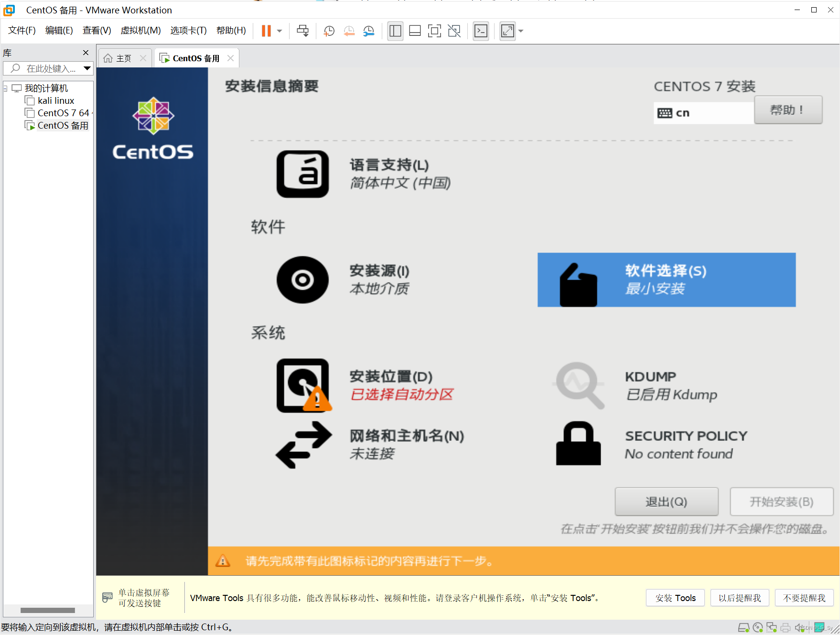Image resolution: width=840 pixels, height=635 pixels.
Task: Click the 退出(Q) button
Action: (667, 502)
